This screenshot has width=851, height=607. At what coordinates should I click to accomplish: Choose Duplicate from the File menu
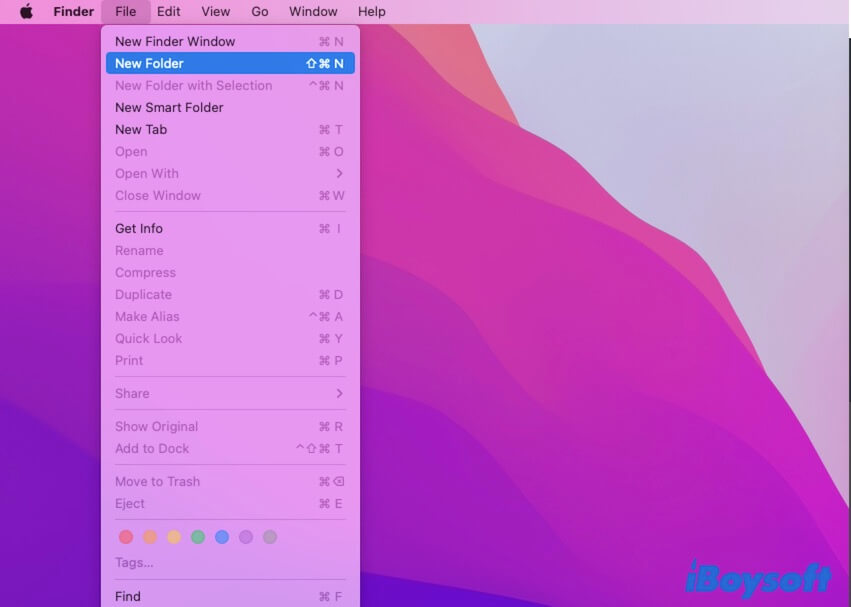(143, 294)
